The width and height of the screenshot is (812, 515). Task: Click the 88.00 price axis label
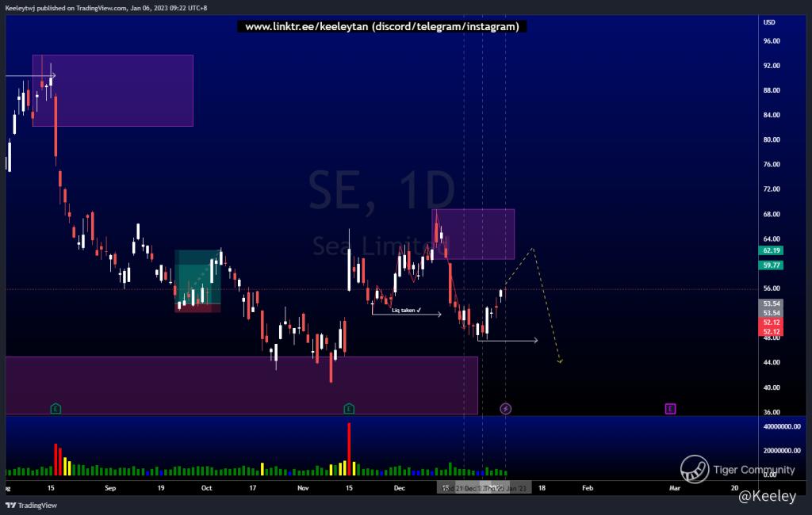coord(771,90)
